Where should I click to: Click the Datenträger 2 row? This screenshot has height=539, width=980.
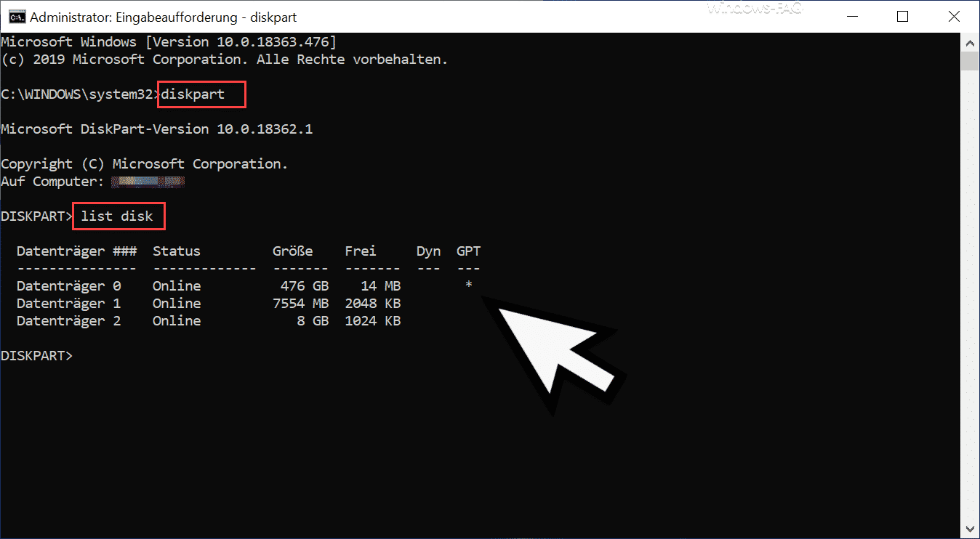point(209,320)
